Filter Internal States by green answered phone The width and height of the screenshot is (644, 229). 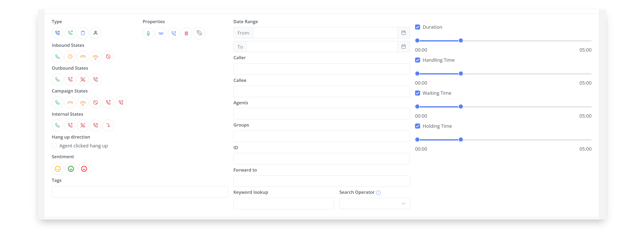point(58,125)
